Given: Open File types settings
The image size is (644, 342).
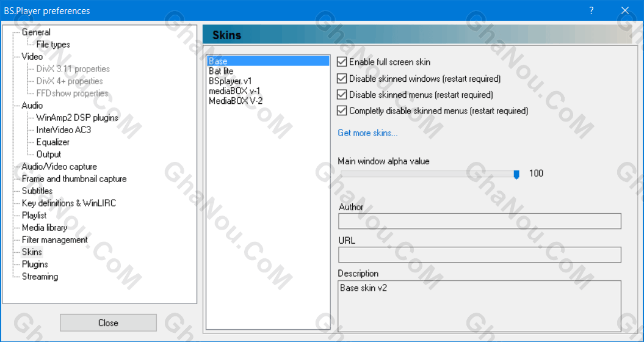Looking at the screenshot, I should pos(53,45).
